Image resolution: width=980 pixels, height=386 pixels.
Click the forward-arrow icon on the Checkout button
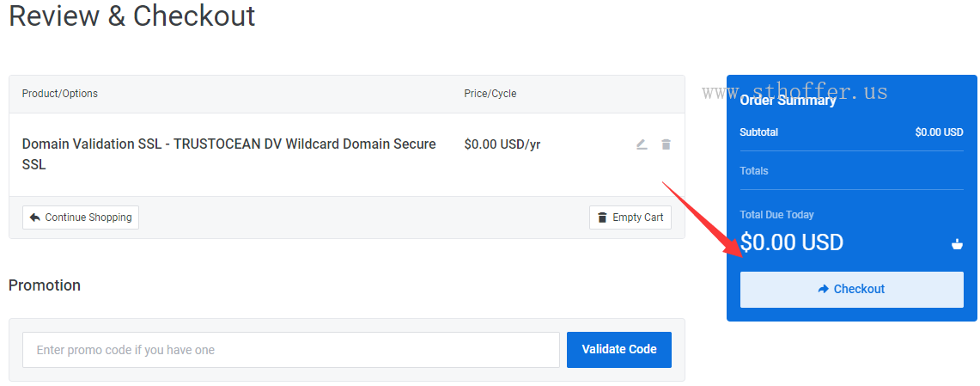tap(823, 289)
